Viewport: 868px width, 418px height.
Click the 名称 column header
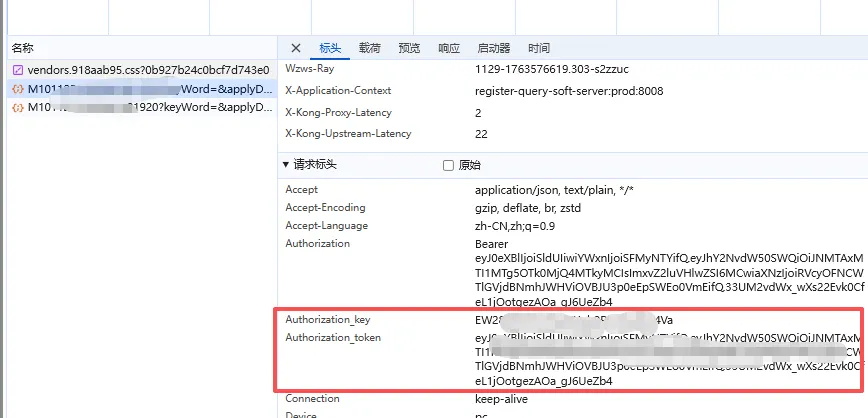[23, 48]
